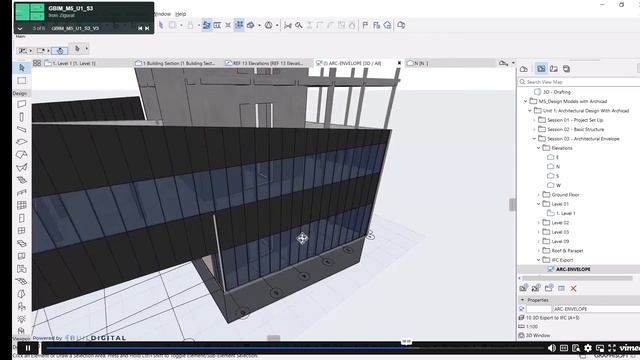The width and height of the screenshot is (640, 360).
Task: Select the Window tool in toolbox
Action: (x=22, y=231)
